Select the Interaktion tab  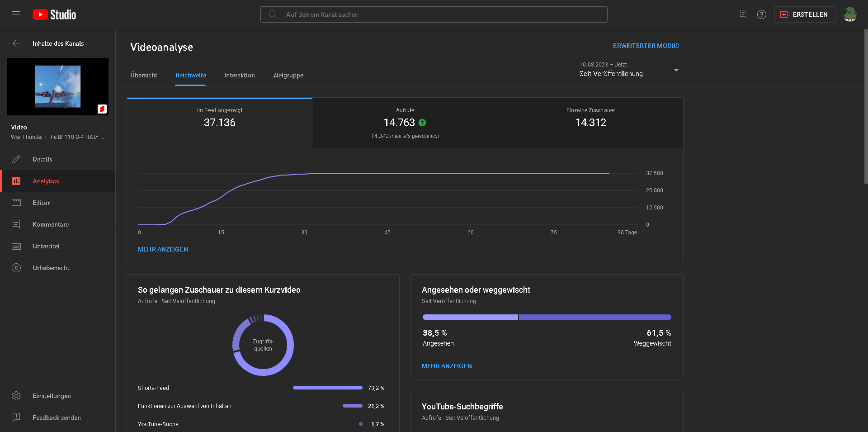coord(239,75)
